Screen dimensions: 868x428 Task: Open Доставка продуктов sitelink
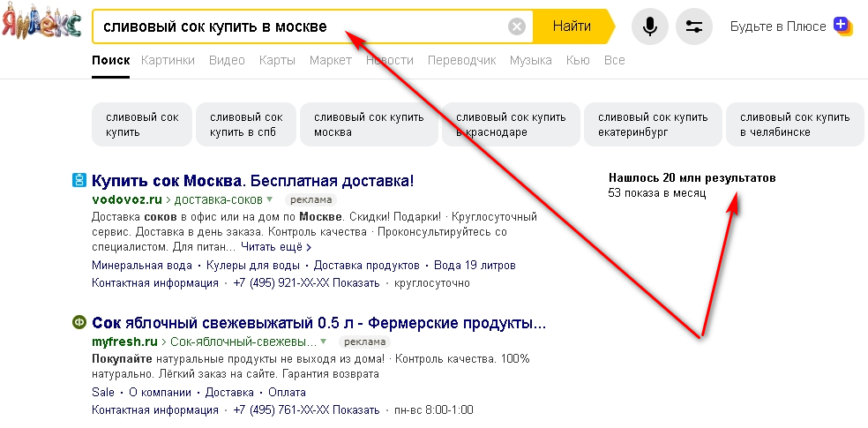(x=366, y=266)
